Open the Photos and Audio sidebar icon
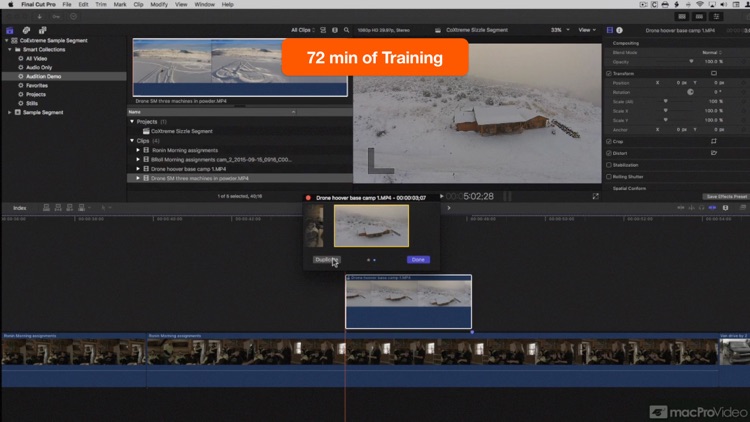 26,30
